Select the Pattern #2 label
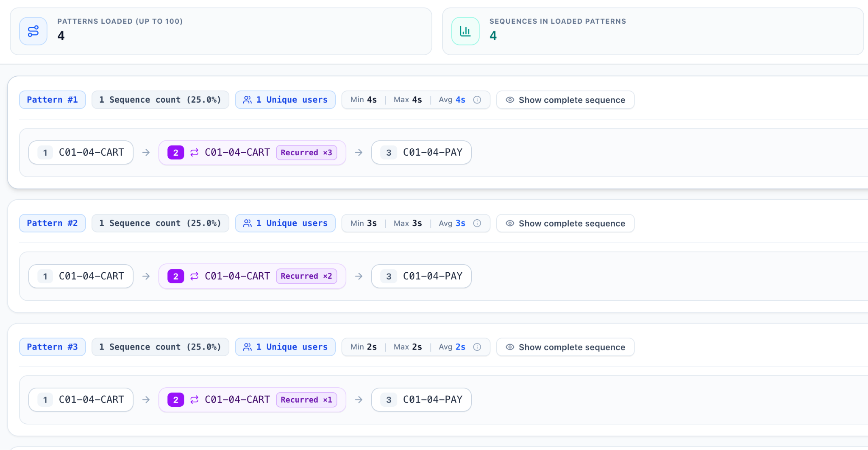 [53, 223]
